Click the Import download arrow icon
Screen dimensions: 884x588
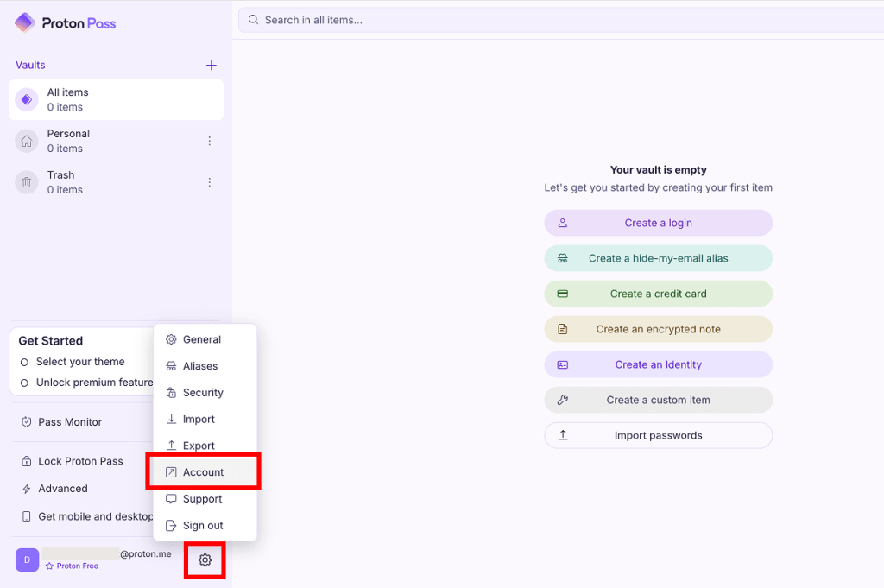tap(171, 419)
